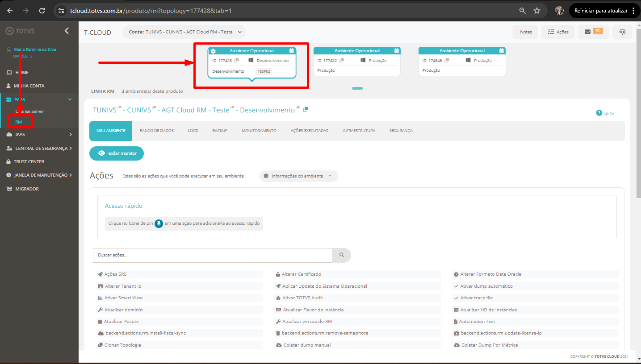Copy 'AGT Cloud RM - Teste' via copy icon
The height and width of the screenshot is (364, 641).
(x=232, y=108)
